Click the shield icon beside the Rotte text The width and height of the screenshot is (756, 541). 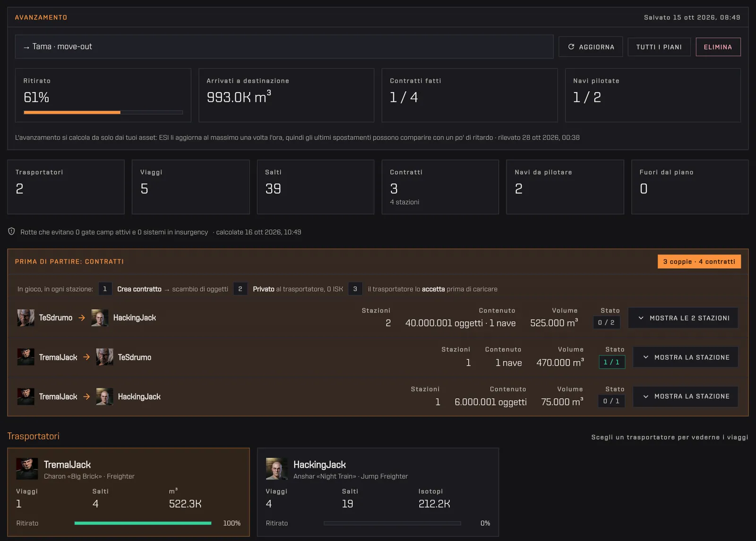tap(11, 231)
